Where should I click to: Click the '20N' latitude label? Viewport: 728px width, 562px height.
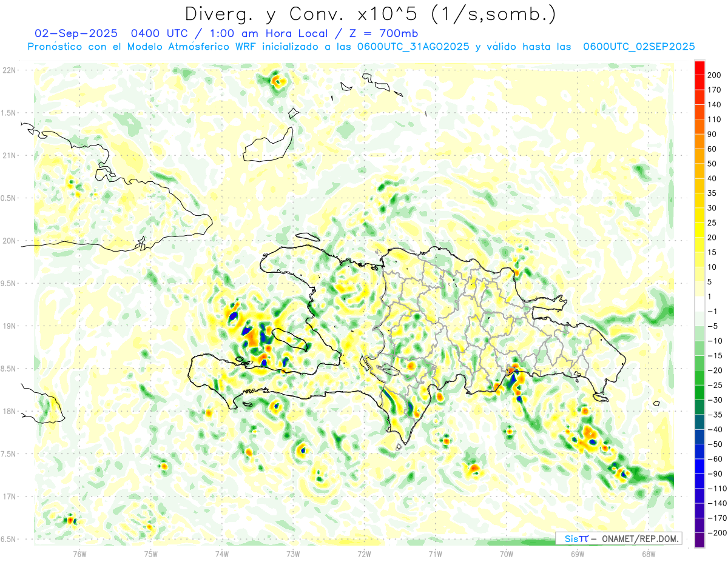tap(9, 241)
